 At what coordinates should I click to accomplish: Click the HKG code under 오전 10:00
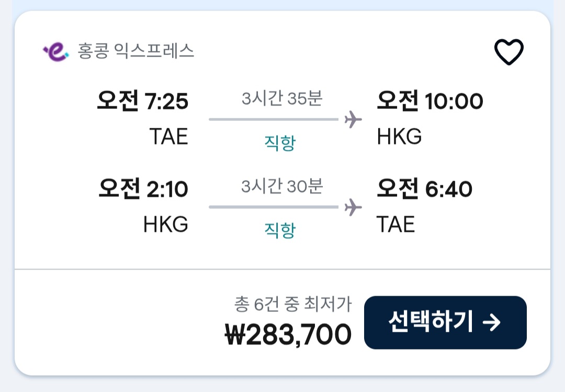399,137
